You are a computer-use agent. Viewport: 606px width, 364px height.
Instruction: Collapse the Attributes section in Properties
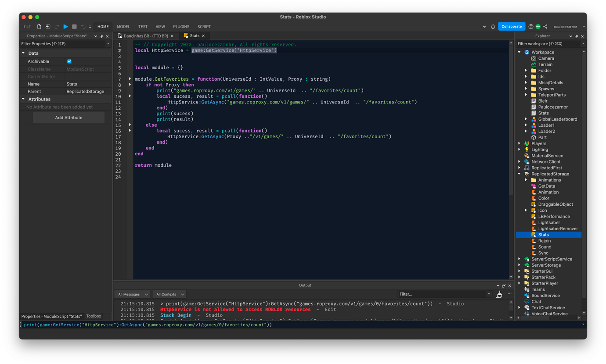click(x=23, y=99)
